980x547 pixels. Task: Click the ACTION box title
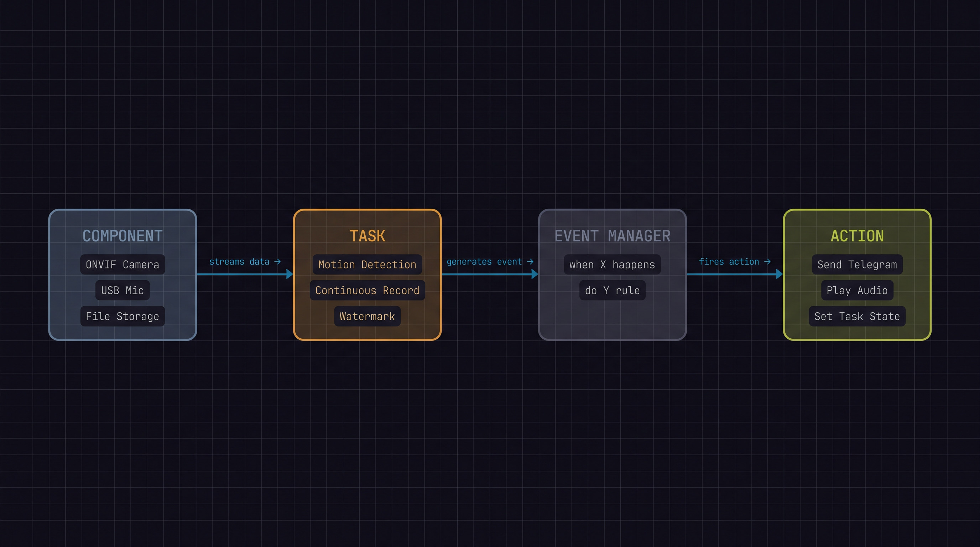[857, 236]
